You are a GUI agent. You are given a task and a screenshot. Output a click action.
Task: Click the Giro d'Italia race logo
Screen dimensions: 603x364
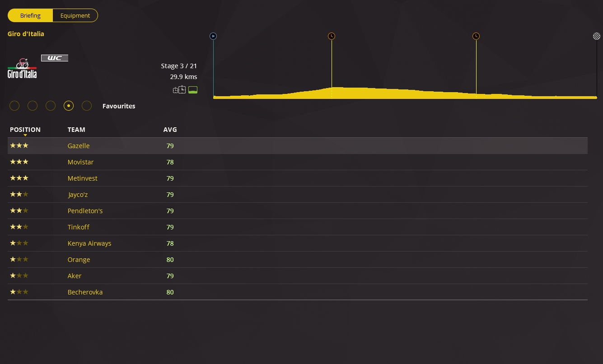click(x=22, y=68)
